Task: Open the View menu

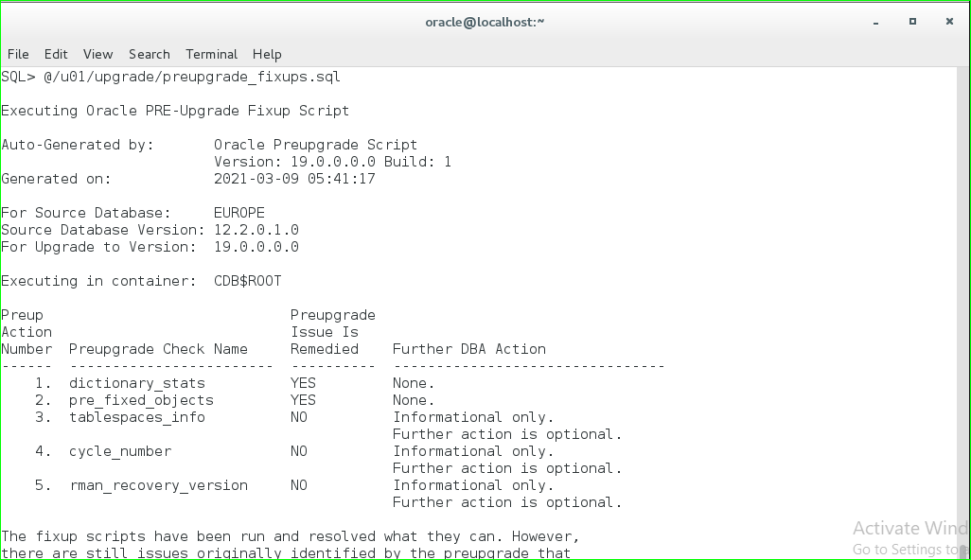Action: coord(97,54)
